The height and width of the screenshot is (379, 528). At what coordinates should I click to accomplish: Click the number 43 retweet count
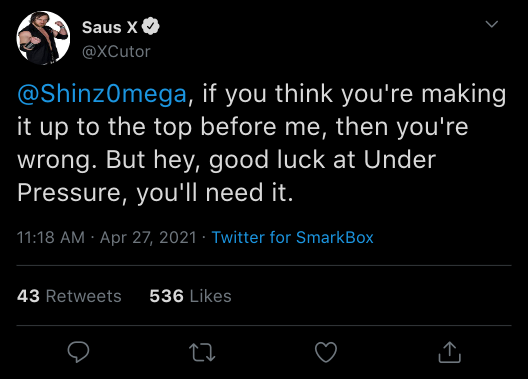coord(28,296)
